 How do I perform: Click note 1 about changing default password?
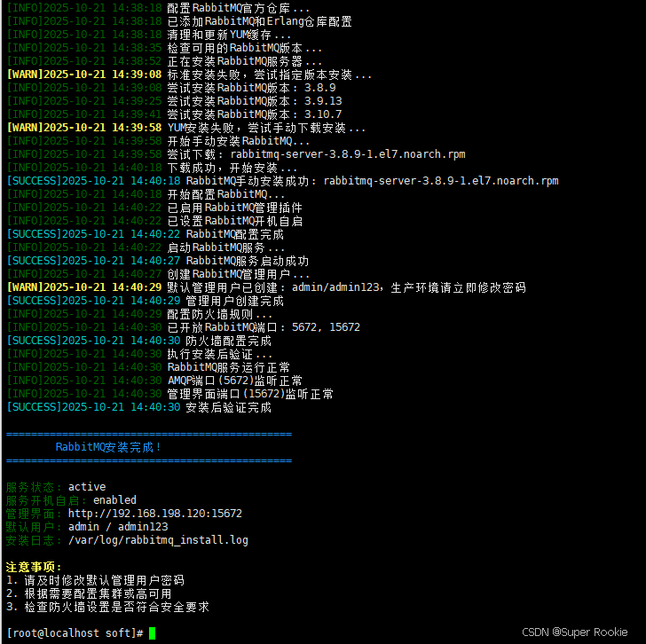[x=95, y=580]
